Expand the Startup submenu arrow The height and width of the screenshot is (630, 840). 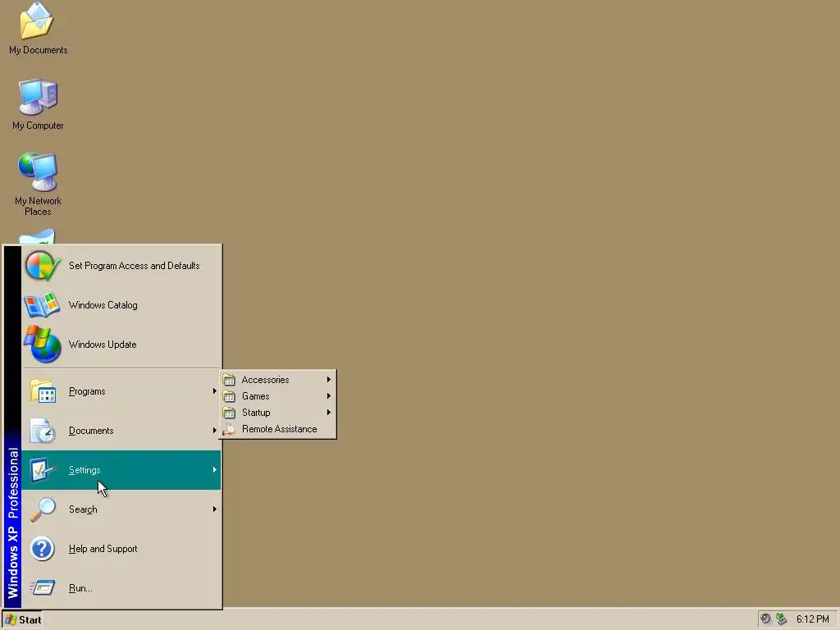(x=328, y=413)
